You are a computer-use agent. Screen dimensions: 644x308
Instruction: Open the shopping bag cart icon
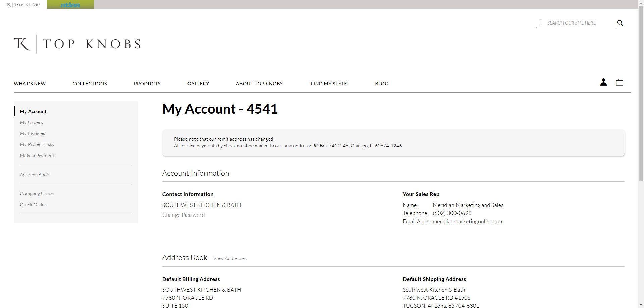click(x=620, y=82)
